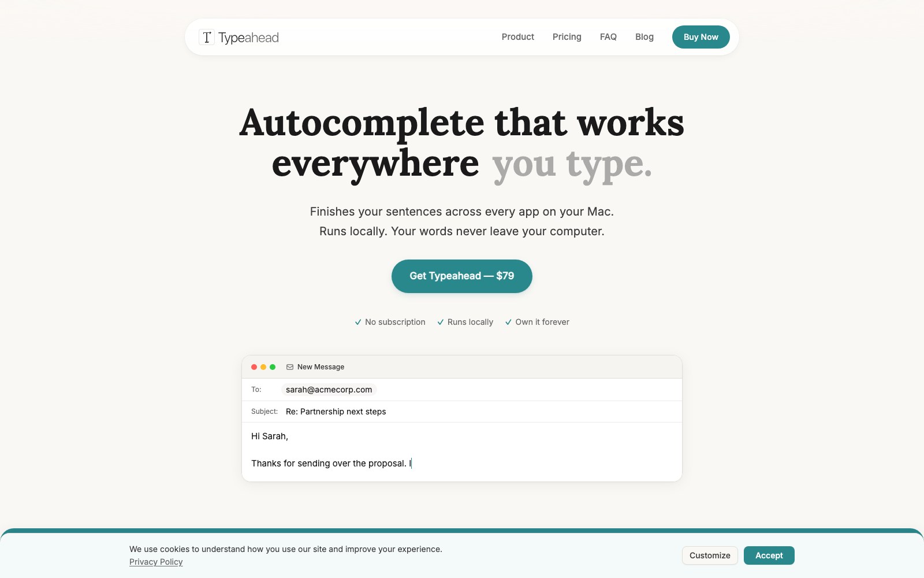
Task: Click the Own it forever text
Action: coord(542,322)
